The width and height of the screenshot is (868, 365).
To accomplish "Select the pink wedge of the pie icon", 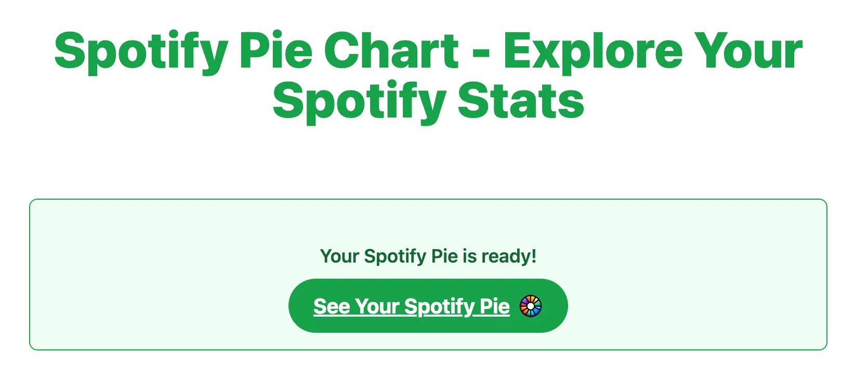I will (x=523, y=305).
